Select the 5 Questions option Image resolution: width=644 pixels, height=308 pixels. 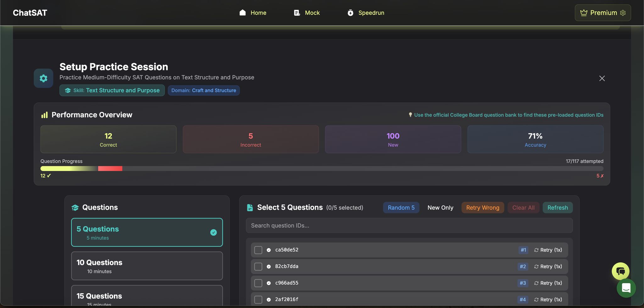[x=147, y=232]
